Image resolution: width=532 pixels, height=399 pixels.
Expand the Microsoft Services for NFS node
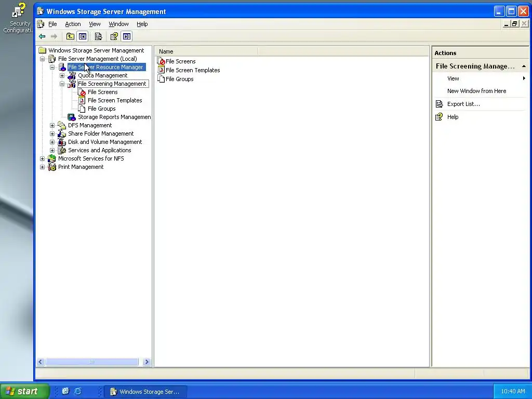coord(43,158)
